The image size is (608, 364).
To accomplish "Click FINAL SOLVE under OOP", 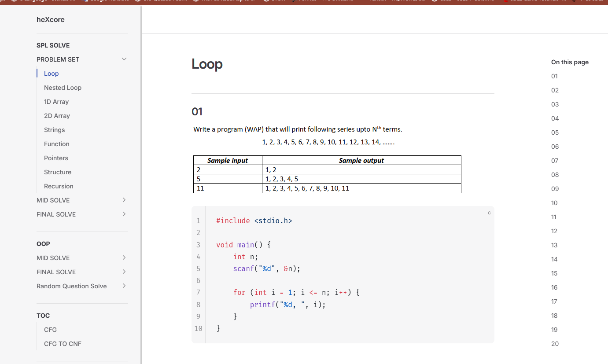I will tap(56, 272).
